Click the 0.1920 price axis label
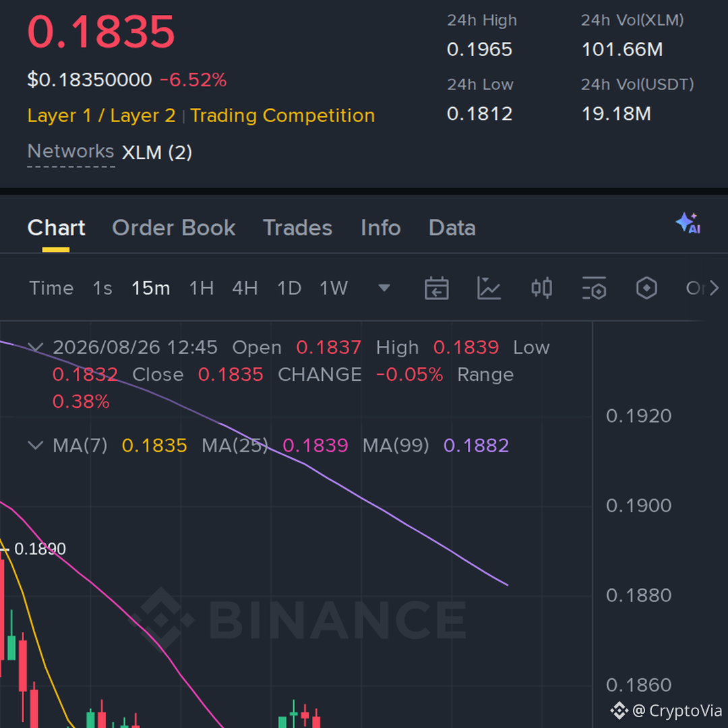Image resolution: width=728 pixels, height=728 pixels. click(639, 416)
